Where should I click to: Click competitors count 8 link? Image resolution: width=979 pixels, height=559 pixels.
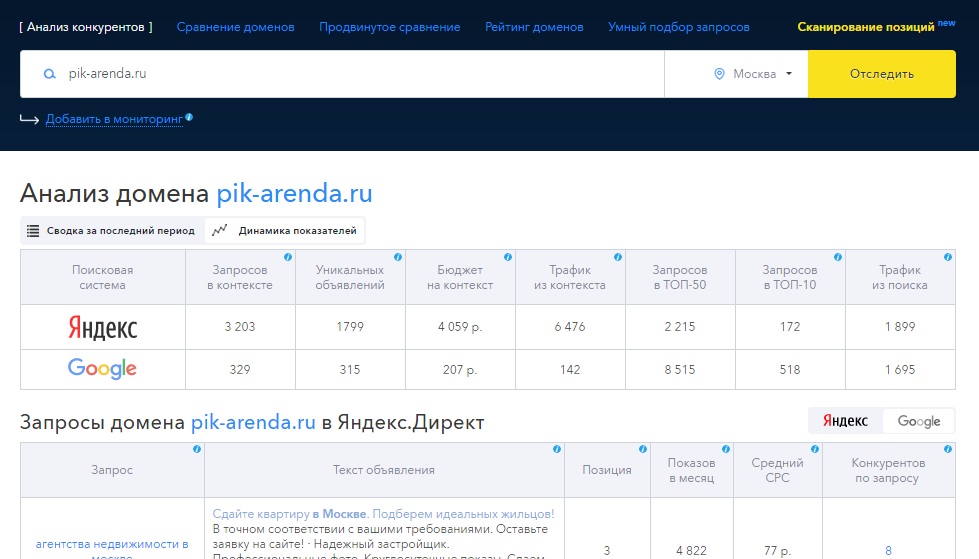(x=888, y=551)
